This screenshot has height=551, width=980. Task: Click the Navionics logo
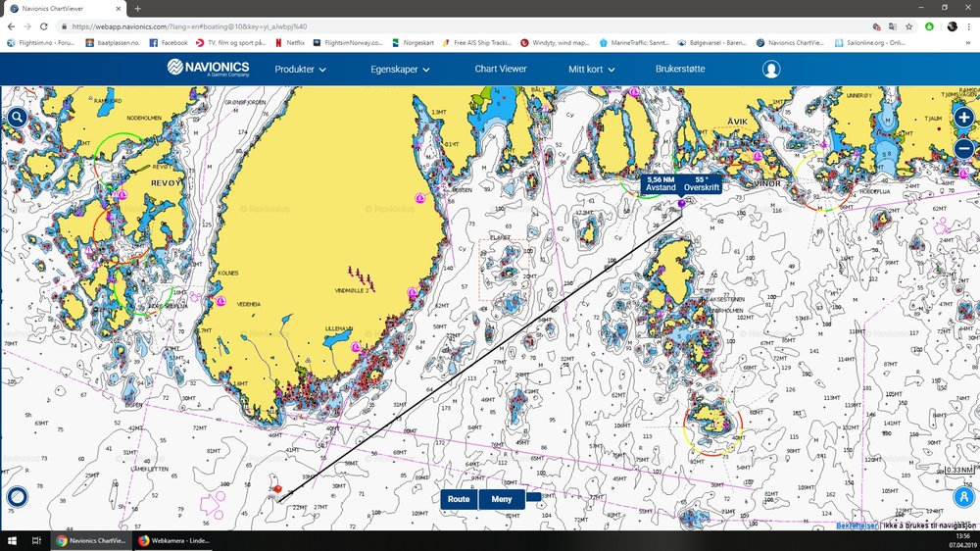208,69
